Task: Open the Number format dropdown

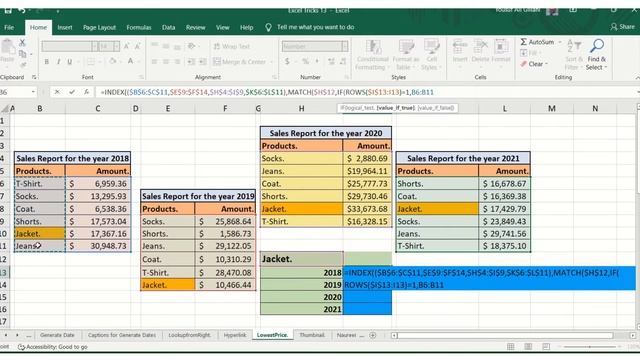Action: [x=344, y=46]
